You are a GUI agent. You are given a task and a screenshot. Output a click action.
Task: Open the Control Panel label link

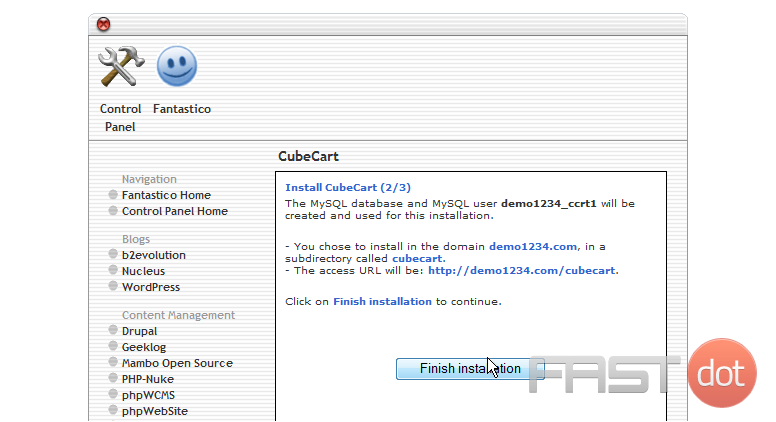pos(120,118)
